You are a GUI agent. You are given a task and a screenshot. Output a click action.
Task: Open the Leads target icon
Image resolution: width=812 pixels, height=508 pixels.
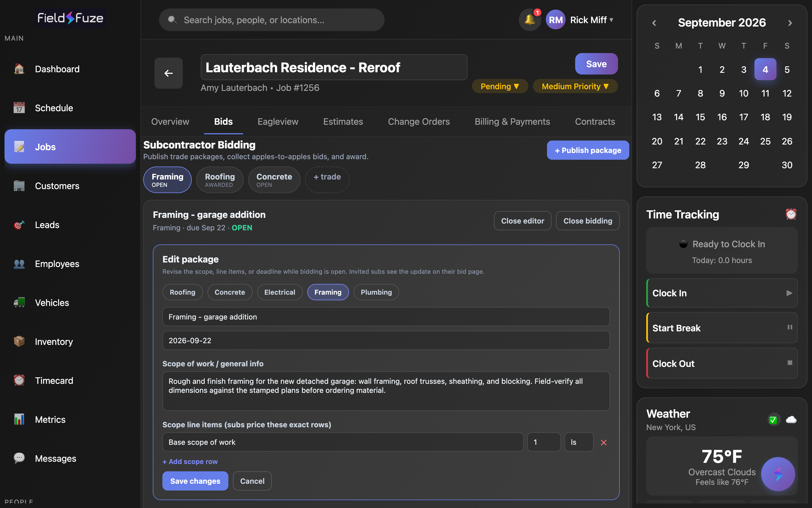pos(19,225)
